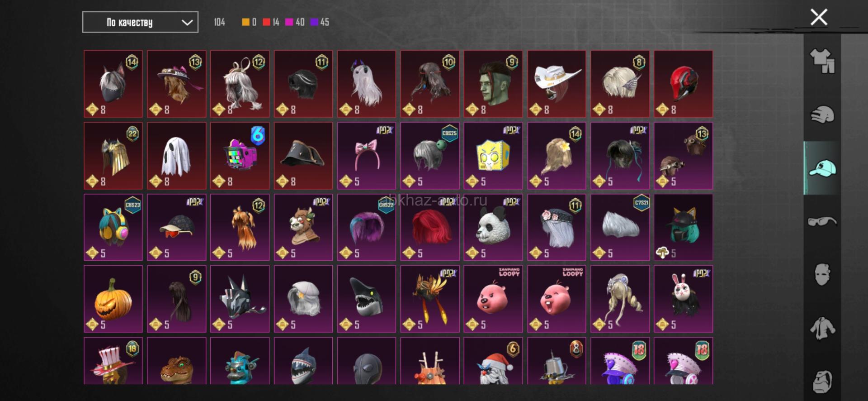Switch to the glasses category
The height and width of the screenshot is (401, 868).
click(822, 221)
